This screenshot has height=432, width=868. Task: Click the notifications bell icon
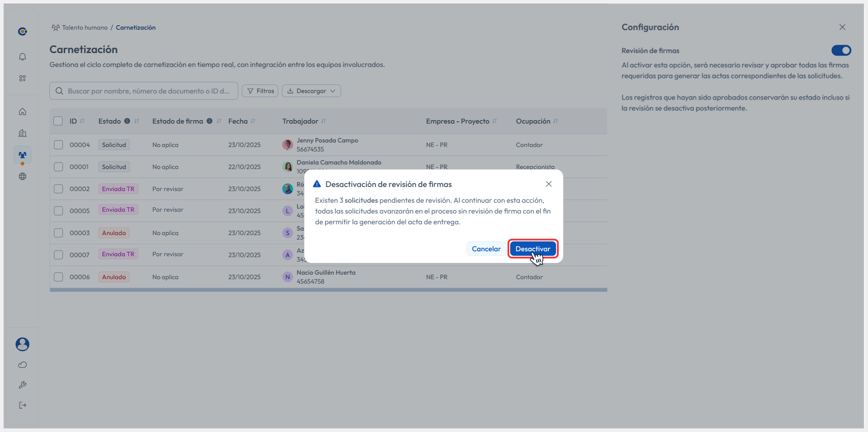click(22, 57)
